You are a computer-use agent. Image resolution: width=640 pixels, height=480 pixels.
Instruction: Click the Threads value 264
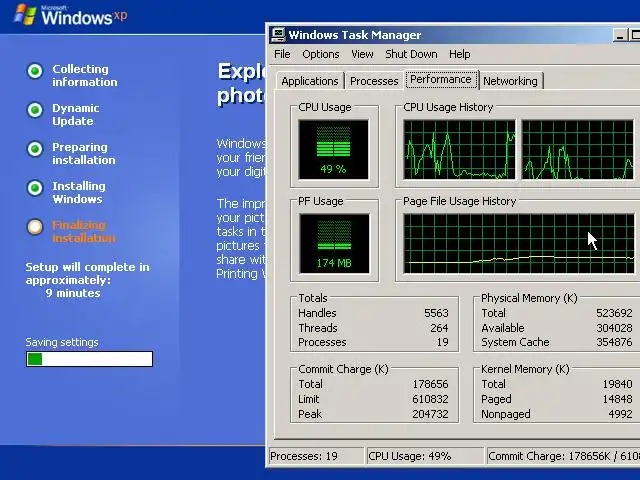(x=439, y=328)
